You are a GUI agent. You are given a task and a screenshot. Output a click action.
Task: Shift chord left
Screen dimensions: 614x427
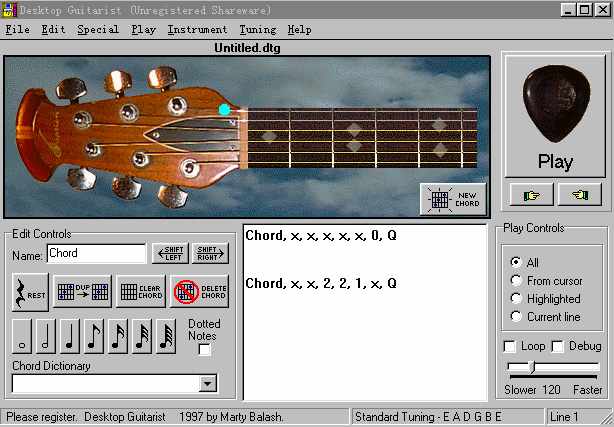(170, 253)
